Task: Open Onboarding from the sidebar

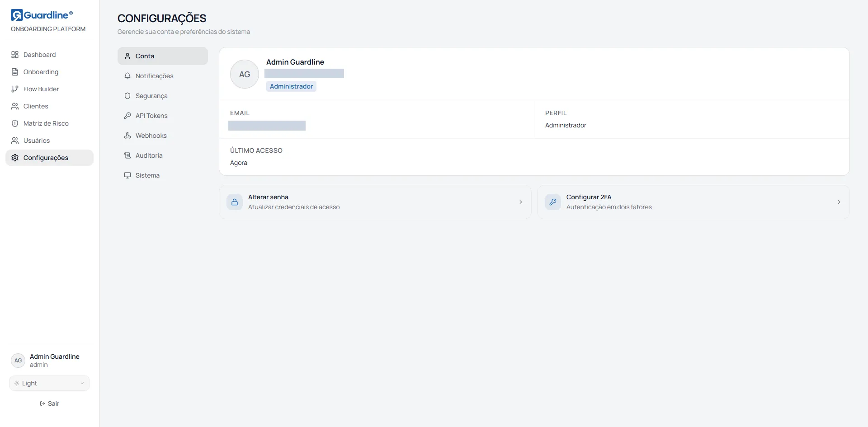Action: pyautogui.click(x=49, y=72)
